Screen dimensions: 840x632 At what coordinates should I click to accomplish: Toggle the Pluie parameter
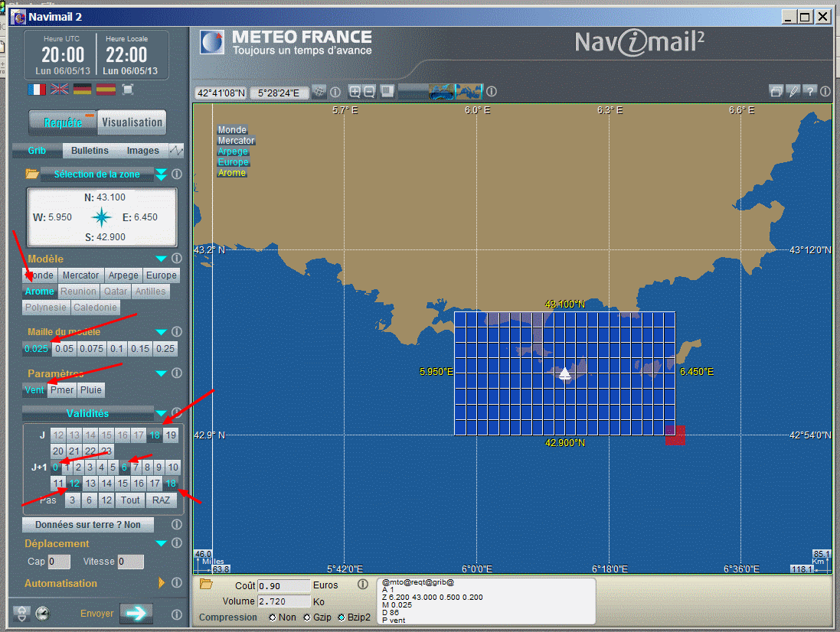click(x=90, y=389)
